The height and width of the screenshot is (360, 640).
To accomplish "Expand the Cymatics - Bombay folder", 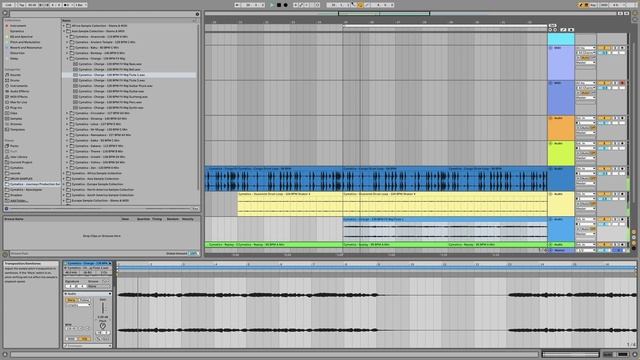I will point(67,53).
